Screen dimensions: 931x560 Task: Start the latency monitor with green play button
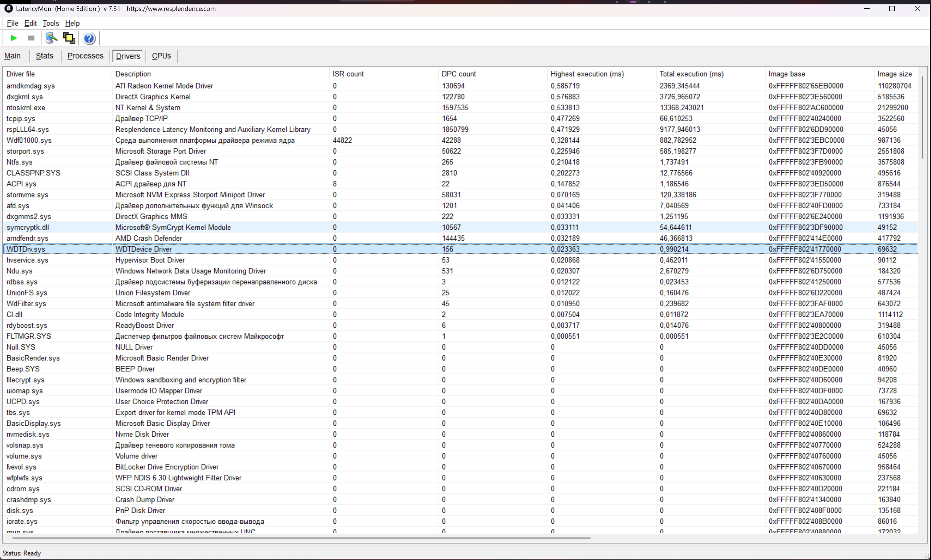point(14,38)
